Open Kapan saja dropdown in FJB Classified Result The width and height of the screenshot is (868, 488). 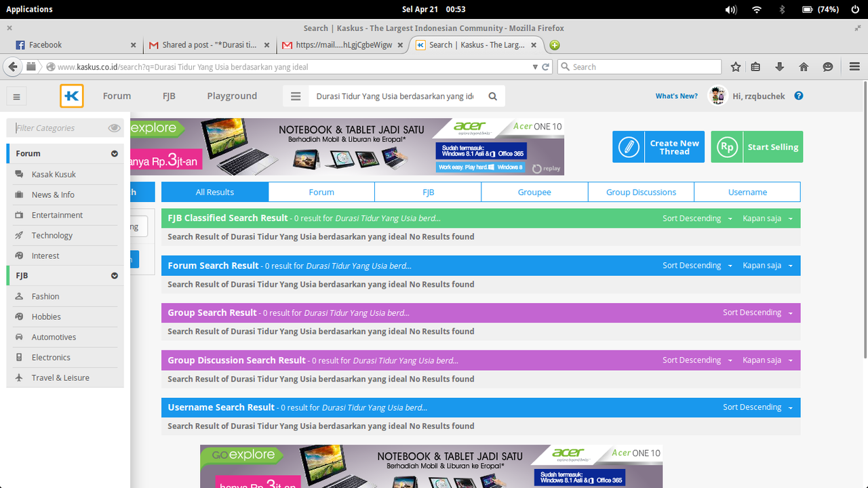(x=768, y=218)
